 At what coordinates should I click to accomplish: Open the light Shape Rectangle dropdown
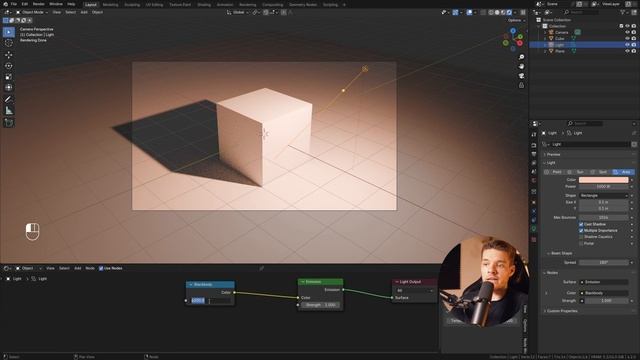click(x=603, y=196)
